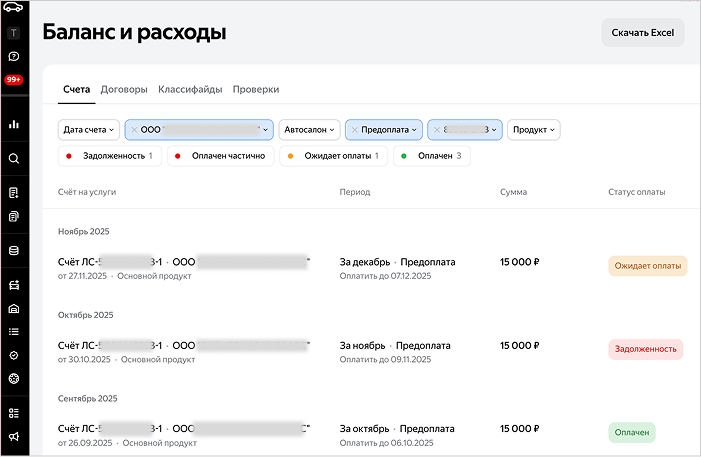
Task: Click the Сентябрь 2025 group heading
Action: click(88, 398)
